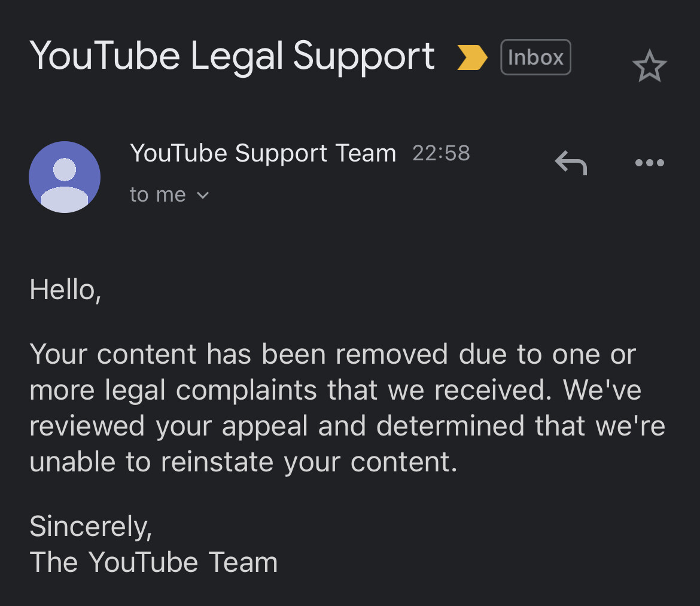Click the "Sincerely," closing line
The width and height of the screenshot is (700, 606).
(x=91, y=526)
